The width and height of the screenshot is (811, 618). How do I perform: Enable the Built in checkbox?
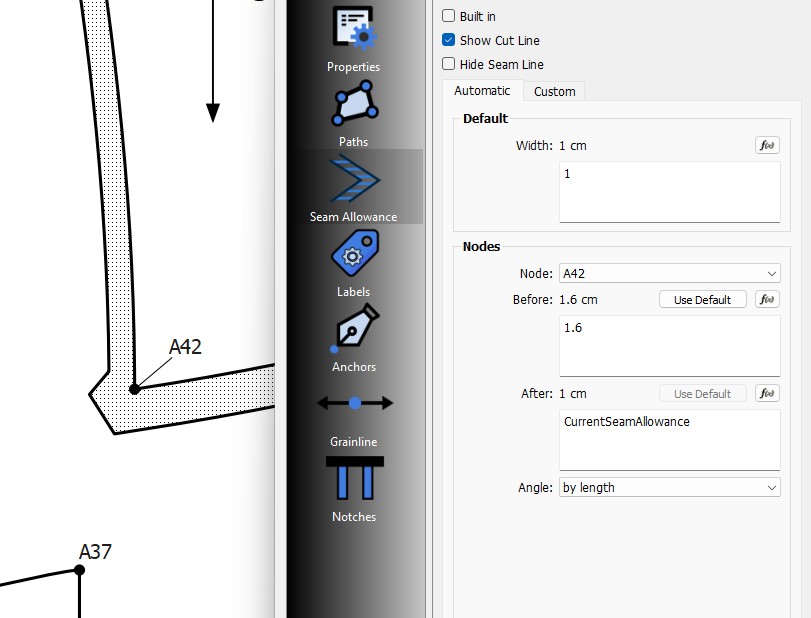tap(449, 16)
